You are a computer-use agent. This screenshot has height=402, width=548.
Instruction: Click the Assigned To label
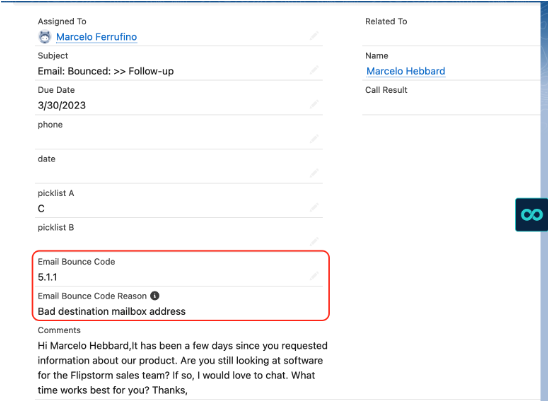(62, 21)
